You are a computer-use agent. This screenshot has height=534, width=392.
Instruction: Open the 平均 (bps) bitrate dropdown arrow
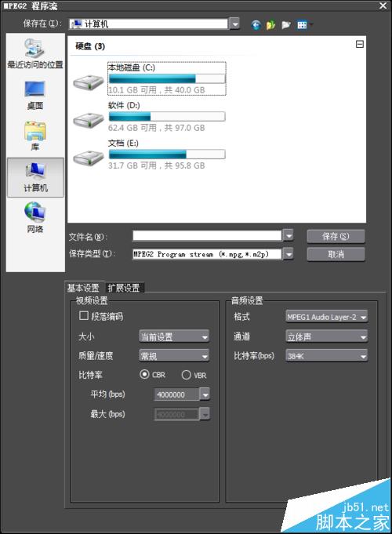point(205,394)
